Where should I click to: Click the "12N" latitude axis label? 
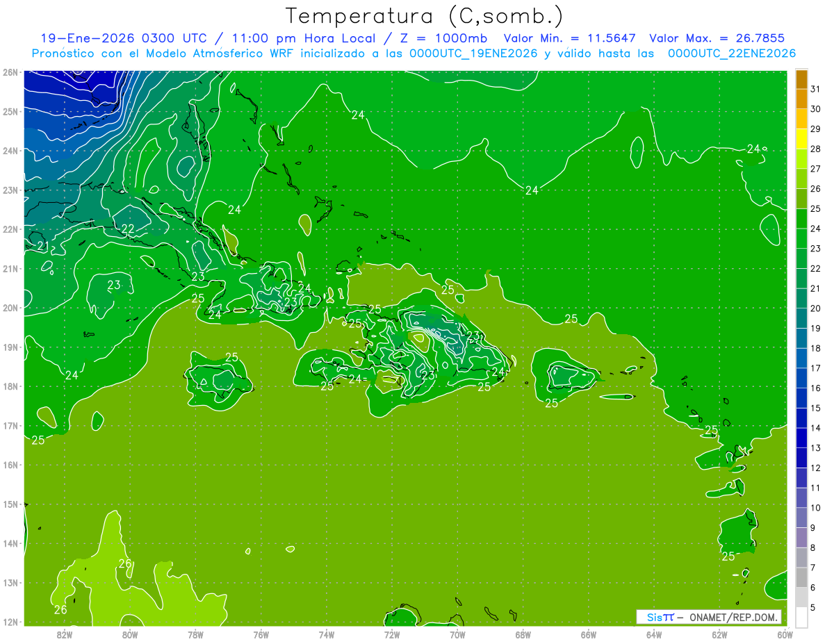(x=10, y=622)
